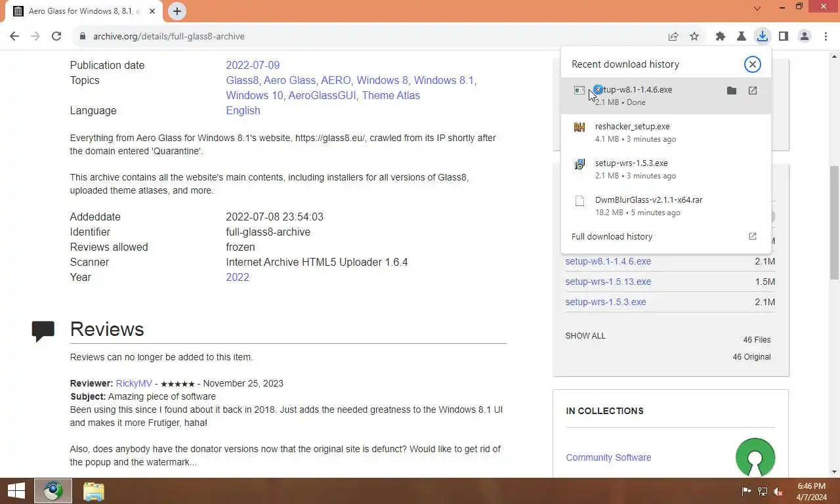
Task: Open File Explorer from the taskbar
Action: coord(94,491)
